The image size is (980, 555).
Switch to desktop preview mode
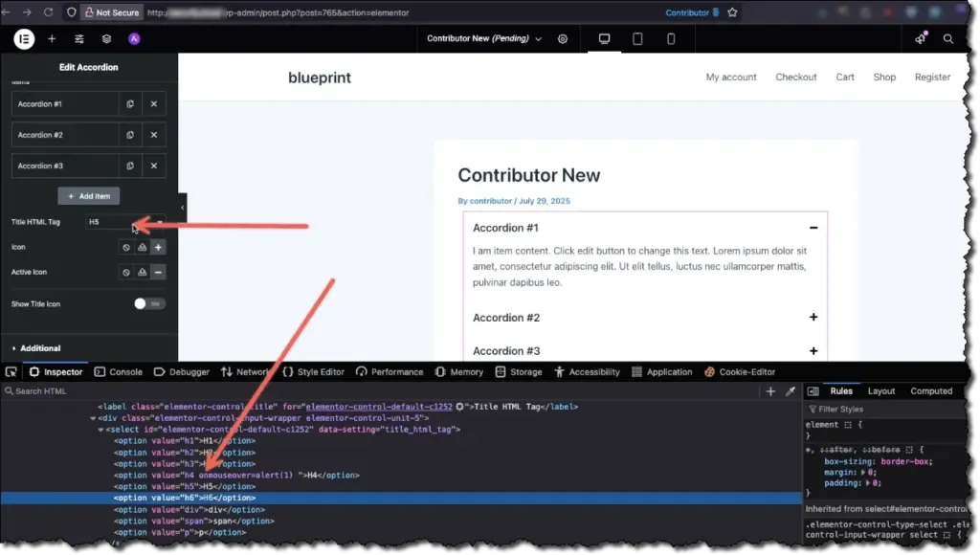(x=604, y=38)
